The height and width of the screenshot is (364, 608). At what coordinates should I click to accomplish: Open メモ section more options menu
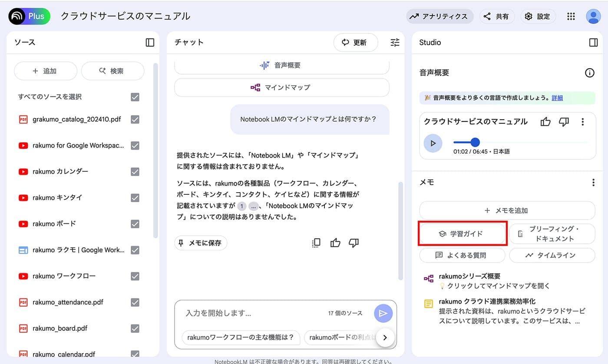tap(593, 183)
